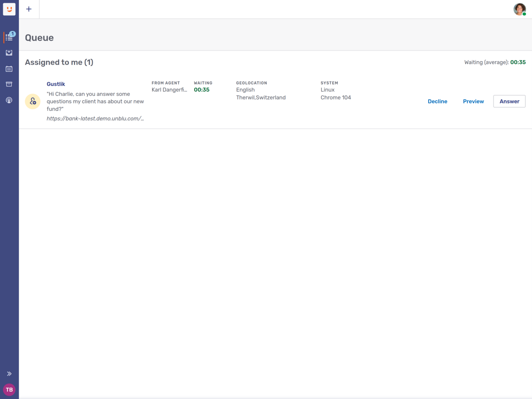Click the Assigned to me heading
Viewport: 532px width, 399px height.
click(x=59, y=62)
